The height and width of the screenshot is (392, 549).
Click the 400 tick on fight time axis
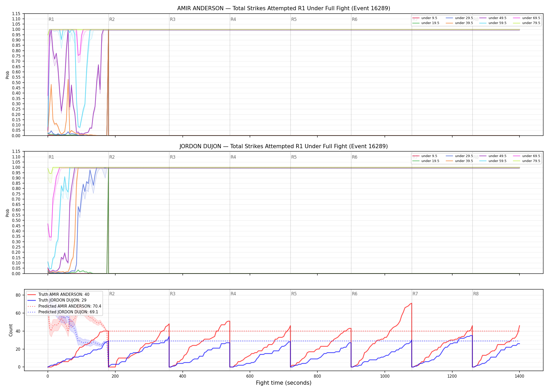[182, 376]
